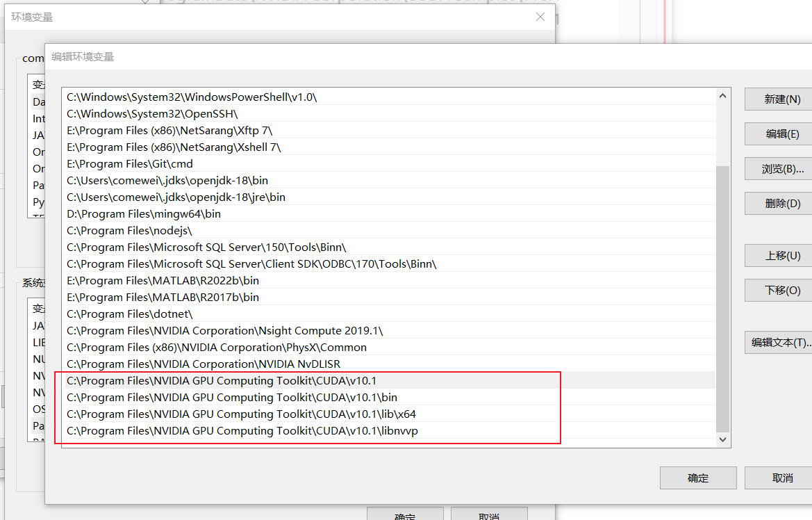Confirm changes with the 确定 button
Viewport: 812px width, 520px height.
tap(697, 478)
